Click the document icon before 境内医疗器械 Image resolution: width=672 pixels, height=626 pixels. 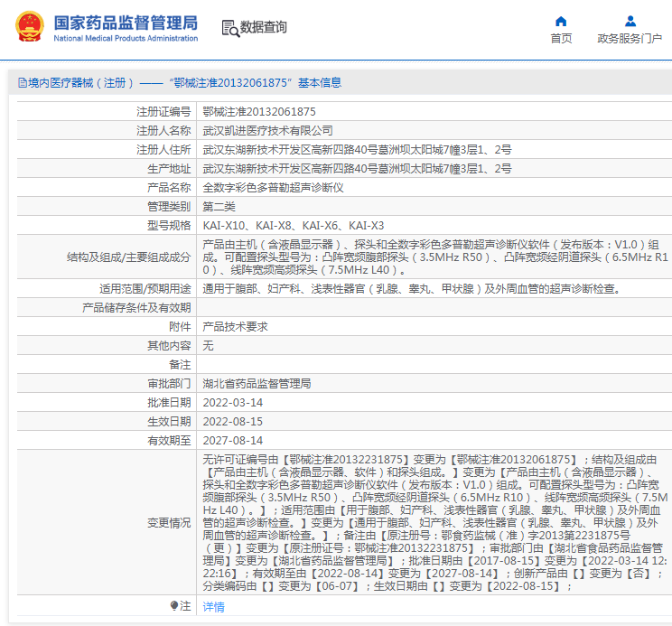pyautogui.click(x=23, y=83)
